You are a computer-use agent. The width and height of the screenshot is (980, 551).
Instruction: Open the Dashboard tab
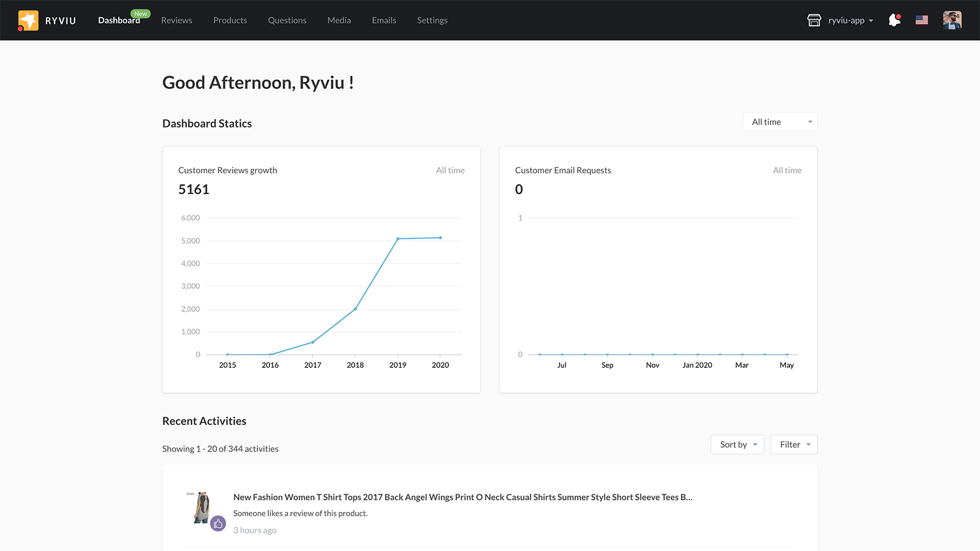click(119, 21)
